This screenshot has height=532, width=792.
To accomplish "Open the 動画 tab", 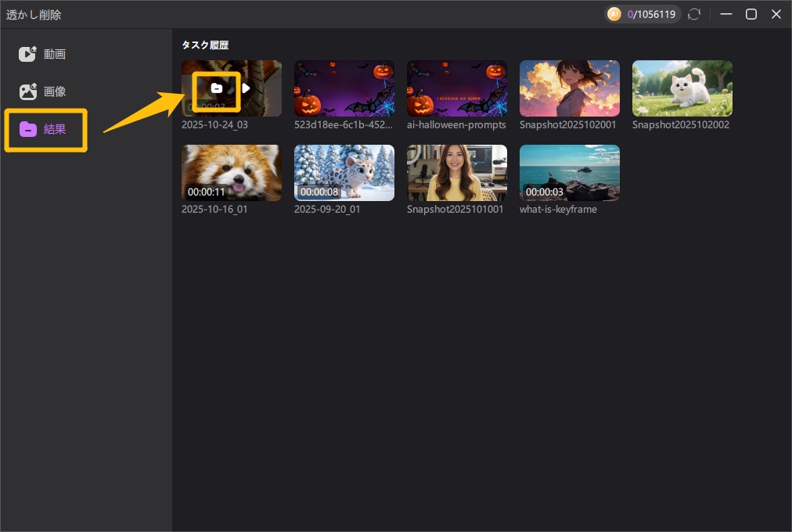I will tap(54, 54).
